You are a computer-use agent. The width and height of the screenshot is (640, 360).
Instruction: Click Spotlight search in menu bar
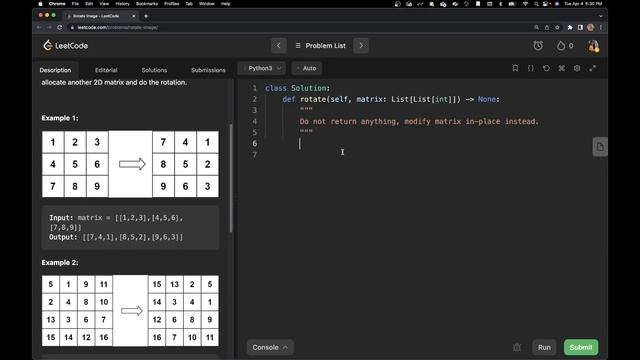tap(536, 4)
